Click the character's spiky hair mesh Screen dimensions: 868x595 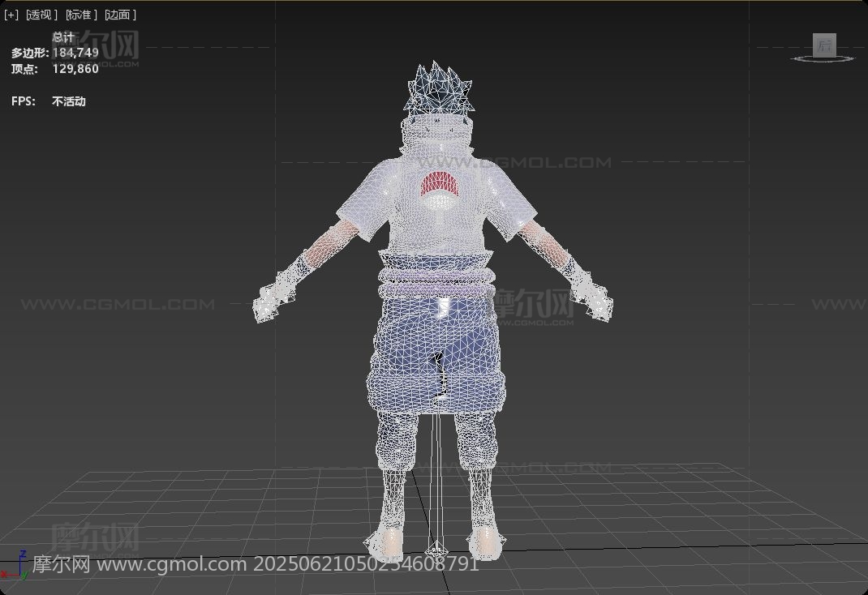point(438,88)
